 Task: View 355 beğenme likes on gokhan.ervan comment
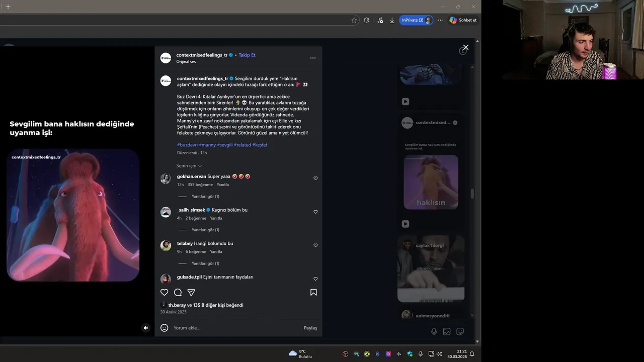point(200,185)
